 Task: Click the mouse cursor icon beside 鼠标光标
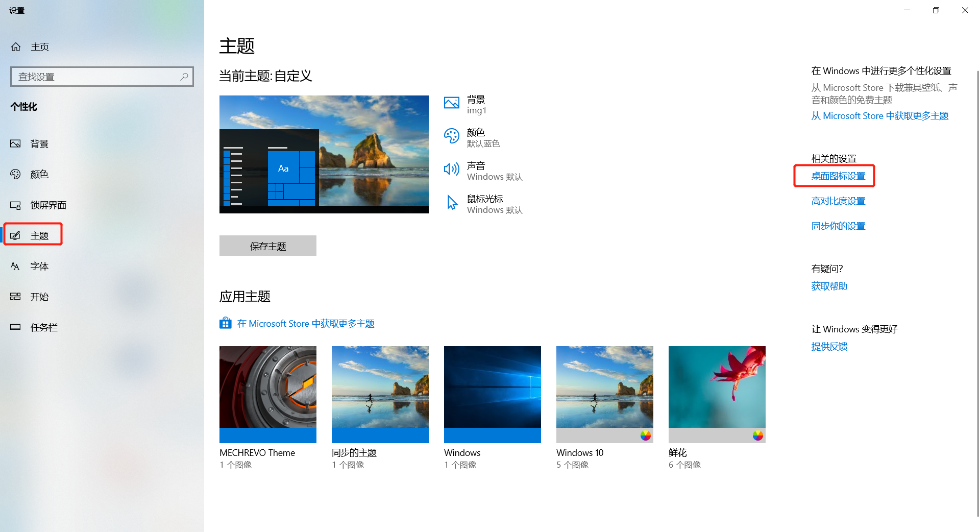tap(451, 202)
